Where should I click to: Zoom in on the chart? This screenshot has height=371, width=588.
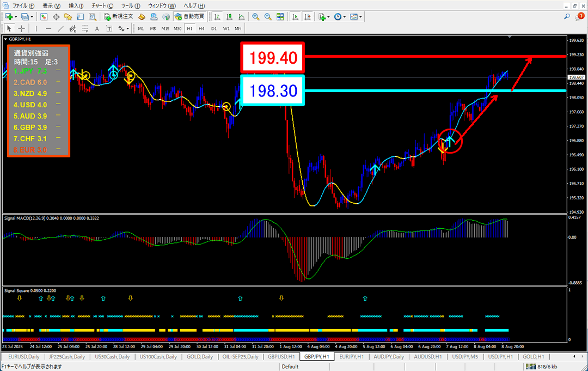[256, 17]
